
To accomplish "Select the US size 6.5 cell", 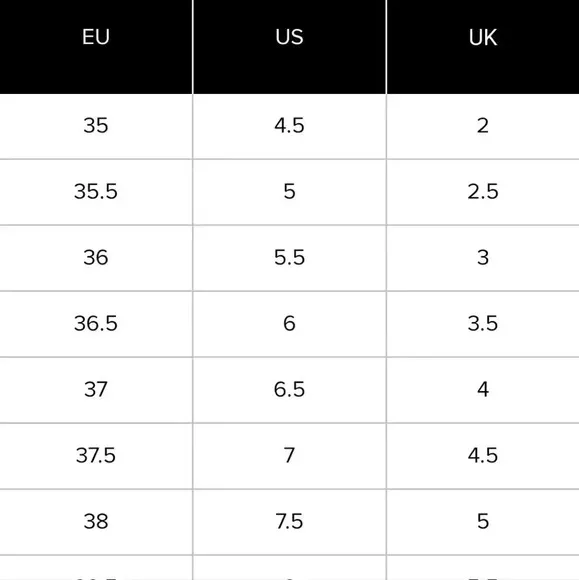I will point(289,390).
